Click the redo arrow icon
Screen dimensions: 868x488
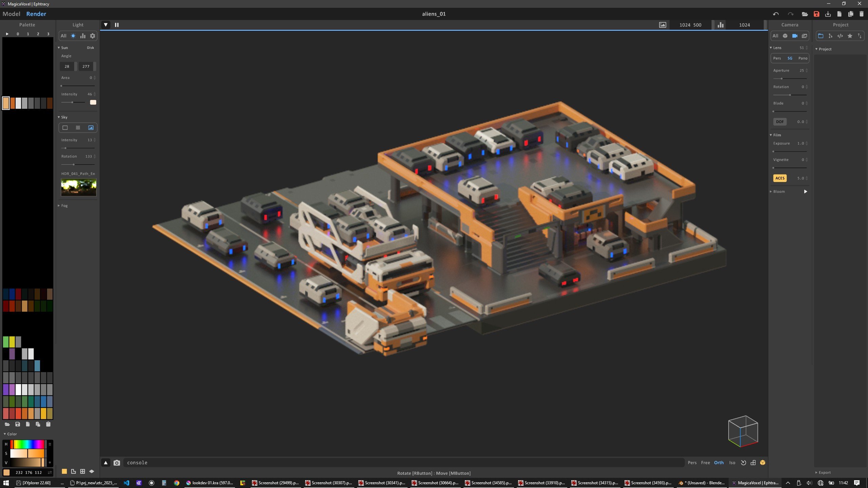tap(791, 14)
